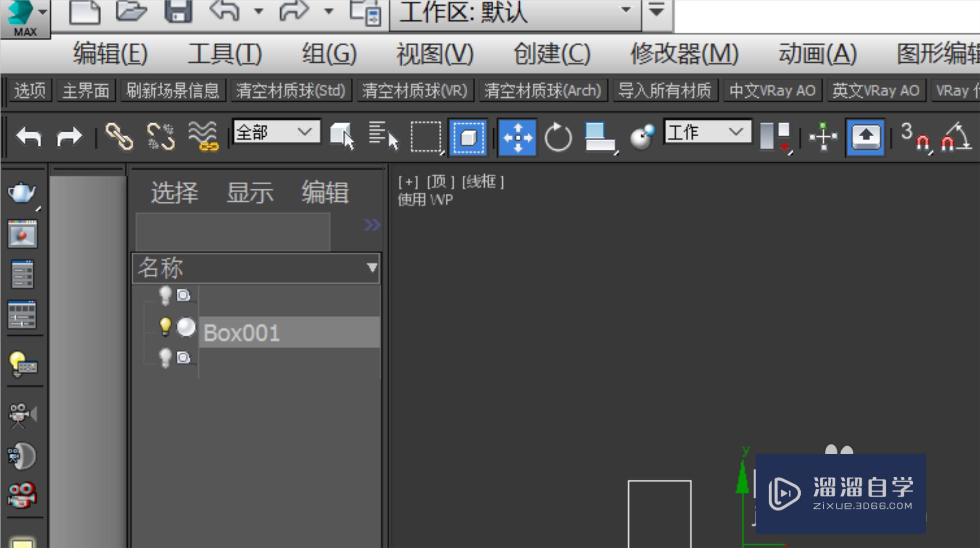
Task: Expand the 工作 coordinate system dropdown
Action: coord(707,132)
